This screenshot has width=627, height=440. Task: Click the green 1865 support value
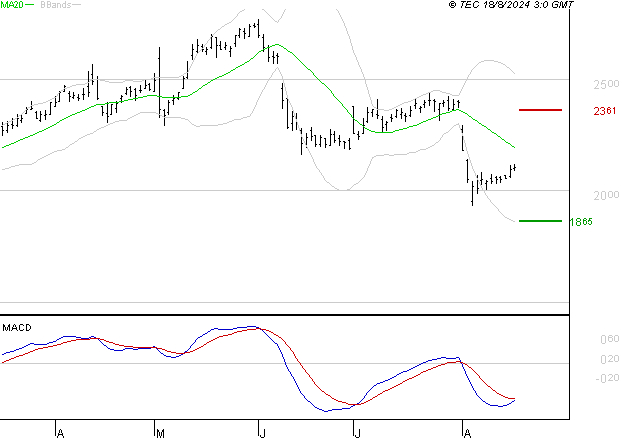[581, 222]
